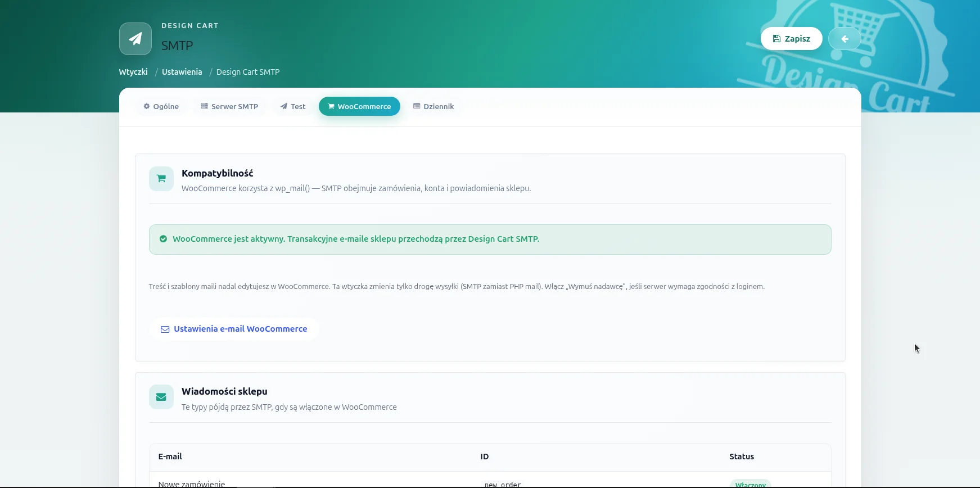Click the WooCommerce jest aktywny notice
The width and height of the screenshot is (980, 488).
(490, 240)
